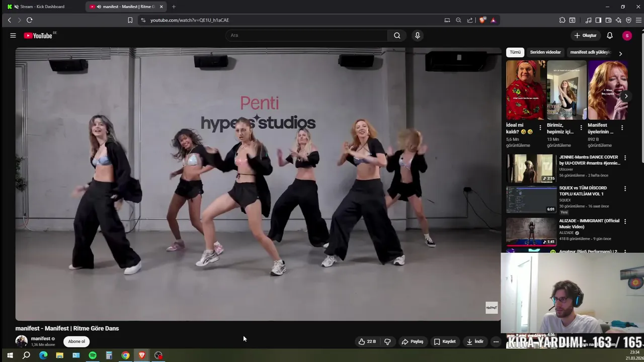This screenshot has width=644, height=362.
Task: Open more actions ellipsis below video
Action: click(496, 341)
